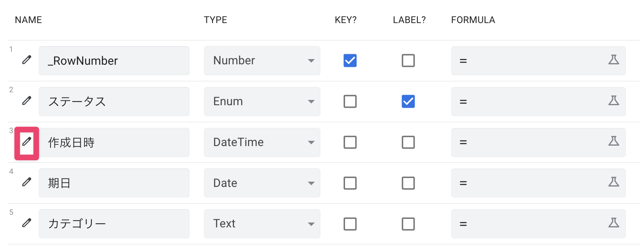The height and width of the screenshot is (246, 644).
Task: Click the flask icon in ステータス formula
Action: pos(613,100)
